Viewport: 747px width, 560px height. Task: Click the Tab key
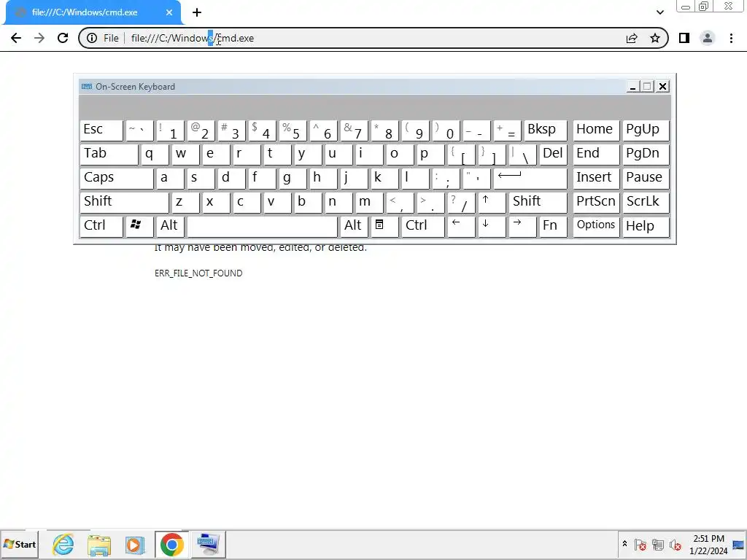109,154
